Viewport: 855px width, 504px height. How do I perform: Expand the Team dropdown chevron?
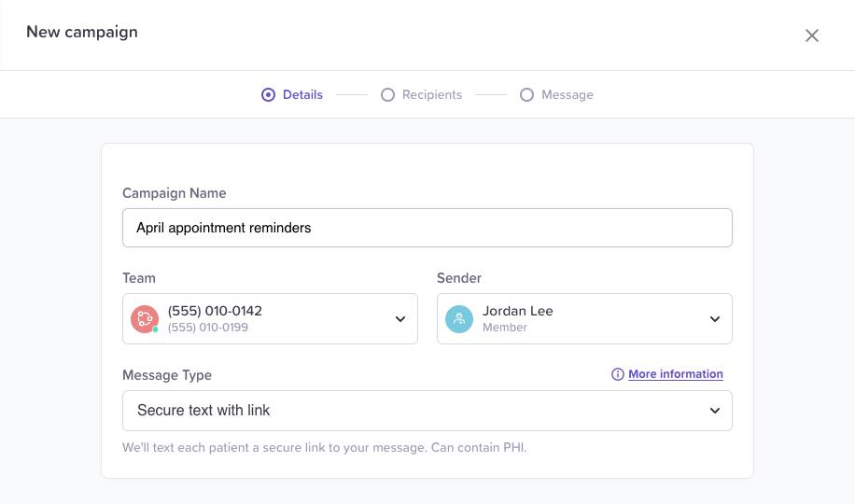[400, 319]
